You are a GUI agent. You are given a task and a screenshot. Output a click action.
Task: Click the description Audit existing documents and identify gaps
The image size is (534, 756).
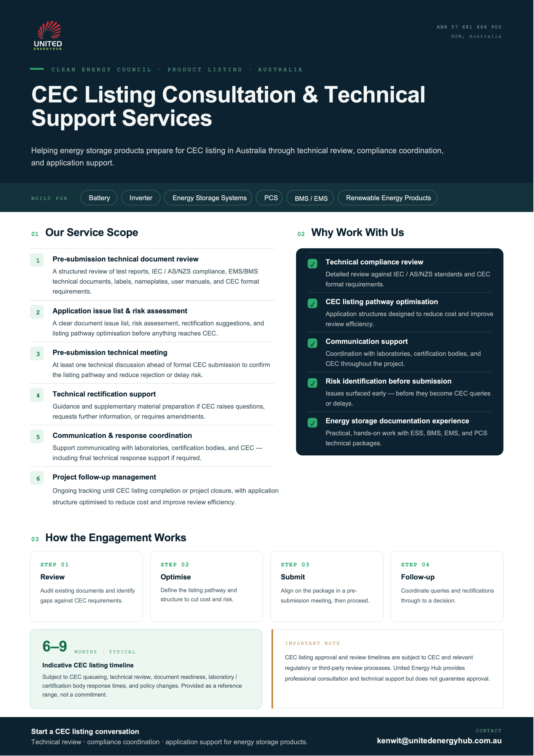point(88,596)
